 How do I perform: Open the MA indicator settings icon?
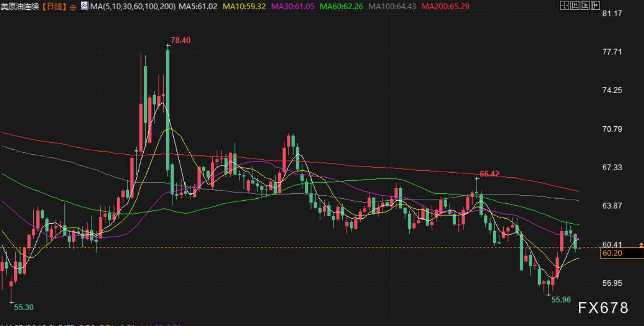pyautogui.click(x=84, y=6)
